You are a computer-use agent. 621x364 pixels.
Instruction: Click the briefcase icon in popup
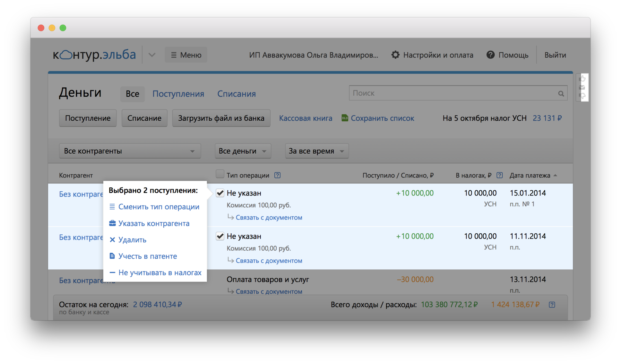pos(112,223)
